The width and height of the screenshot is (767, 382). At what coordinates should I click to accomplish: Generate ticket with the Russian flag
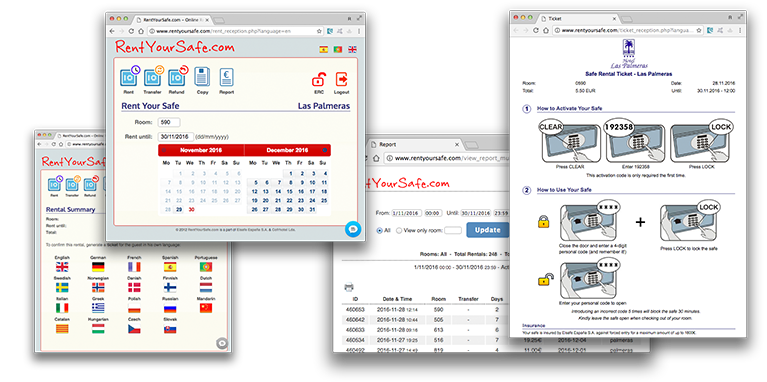click(170, 308)
